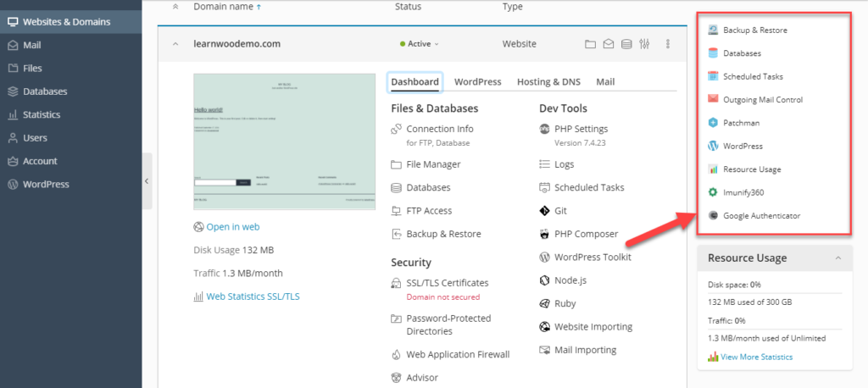Open PHP Settings
The width and height of the screenshot is (868, 388).
581,129
